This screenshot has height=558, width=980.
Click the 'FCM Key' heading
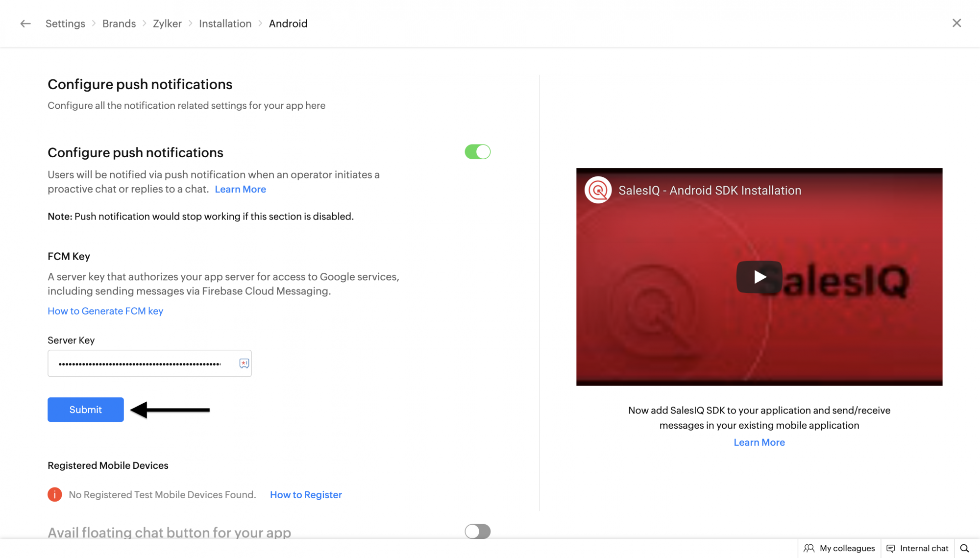[69, 256]
